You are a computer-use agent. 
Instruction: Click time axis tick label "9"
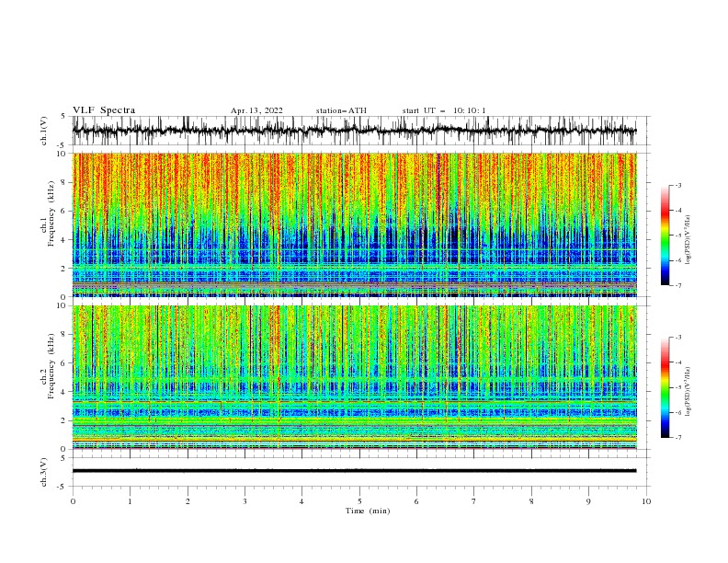pyautogui.click(x=588, y=501)
